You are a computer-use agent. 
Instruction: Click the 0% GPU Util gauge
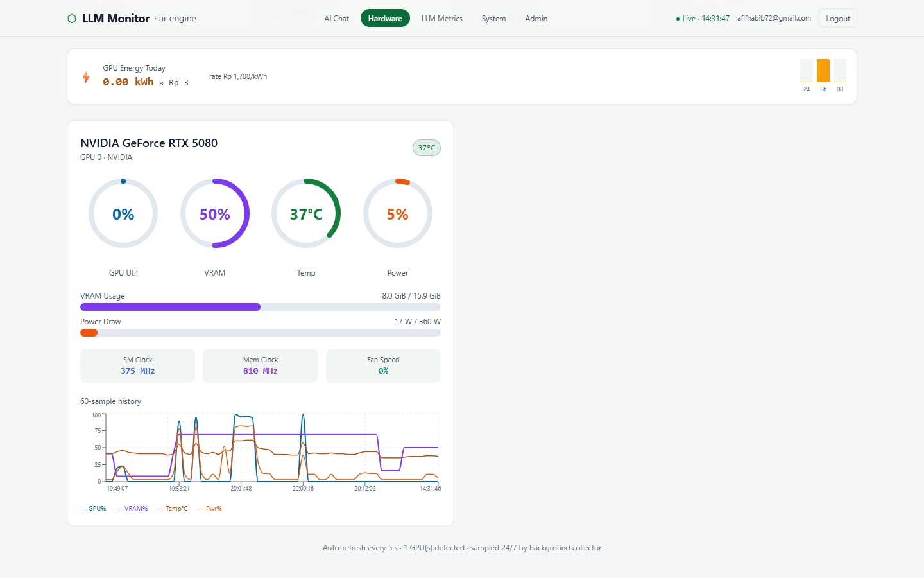coord(123,214)
